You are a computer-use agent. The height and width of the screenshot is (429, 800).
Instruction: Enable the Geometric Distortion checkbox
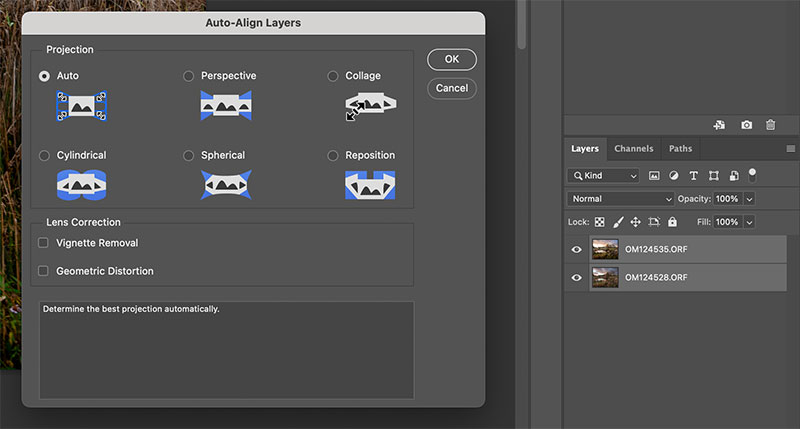pyautogui.click(x=43, y=270)
